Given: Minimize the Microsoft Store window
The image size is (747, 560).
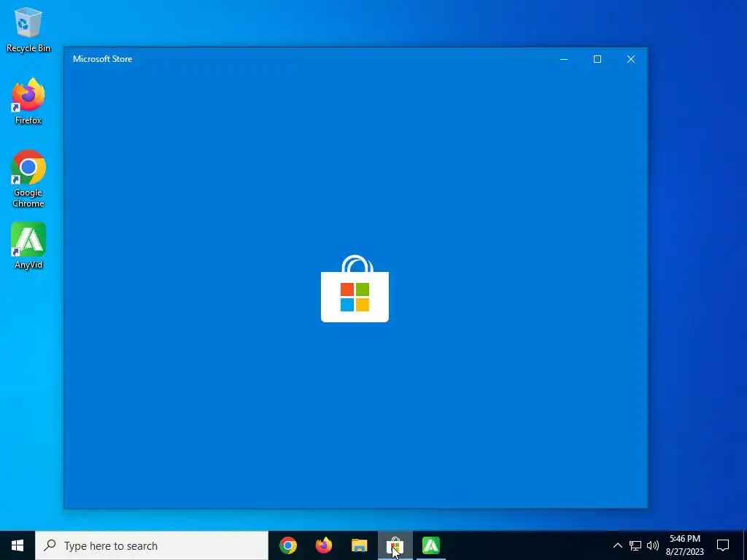Looking at the screenshot, I should coord(564,59).
